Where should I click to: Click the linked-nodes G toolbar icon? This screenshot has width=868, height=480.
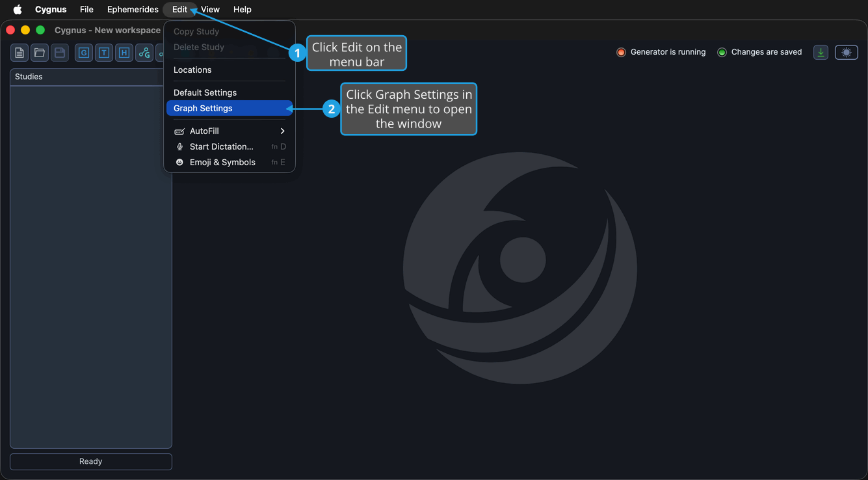coord(144,53)
